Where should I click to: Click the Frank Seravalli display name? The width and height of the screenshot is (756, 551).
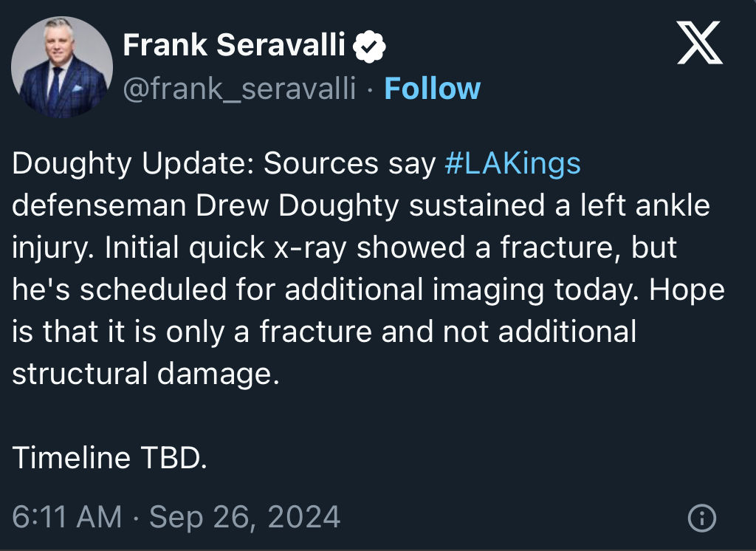coord(234,45)
